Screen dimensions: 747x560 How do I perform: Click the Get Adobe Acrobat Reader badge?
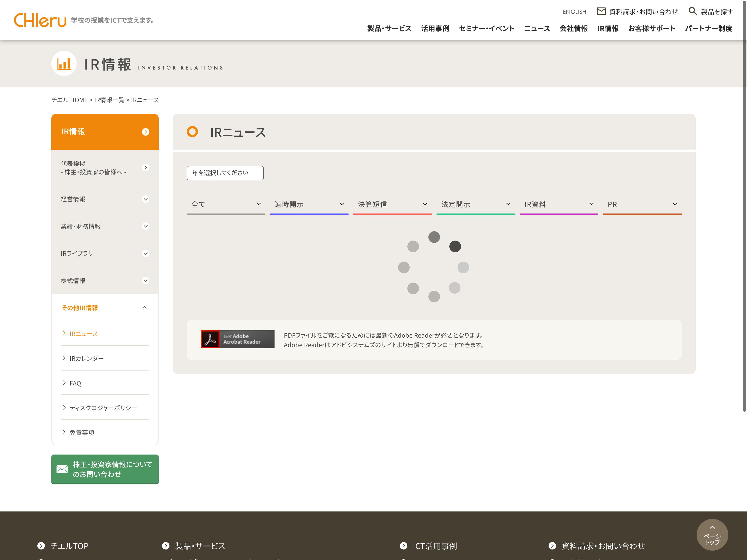tap(237, 339)
